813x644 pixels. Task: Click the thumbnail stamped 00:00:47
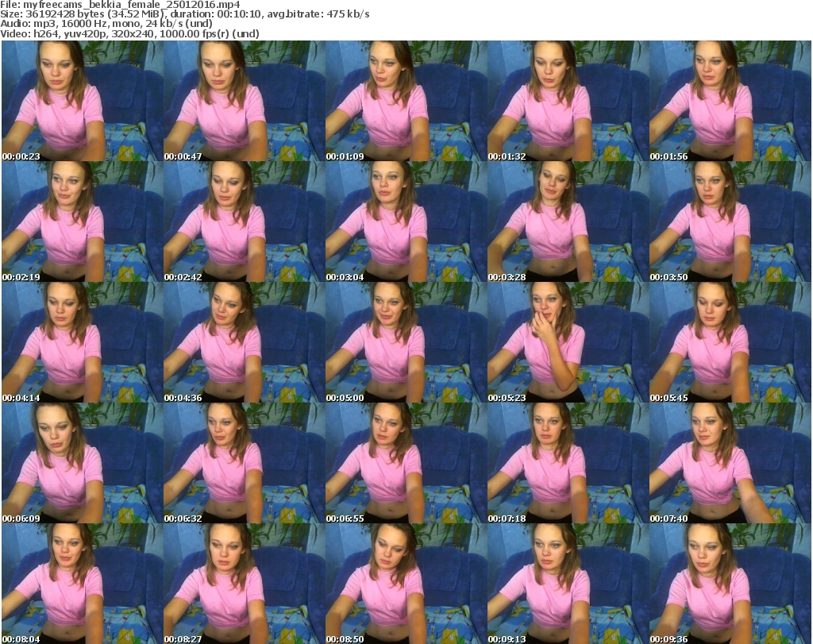pyautogui.click(x=245, y=101)
